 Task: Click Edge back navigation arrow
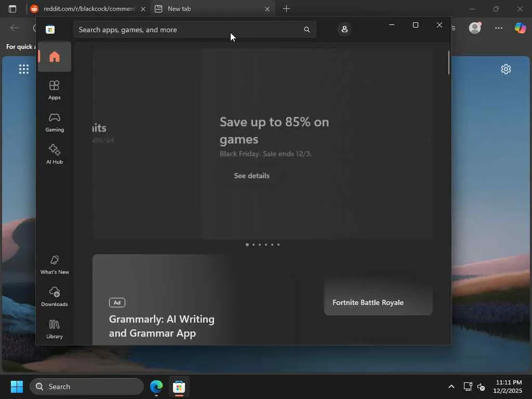coord(15,28)
